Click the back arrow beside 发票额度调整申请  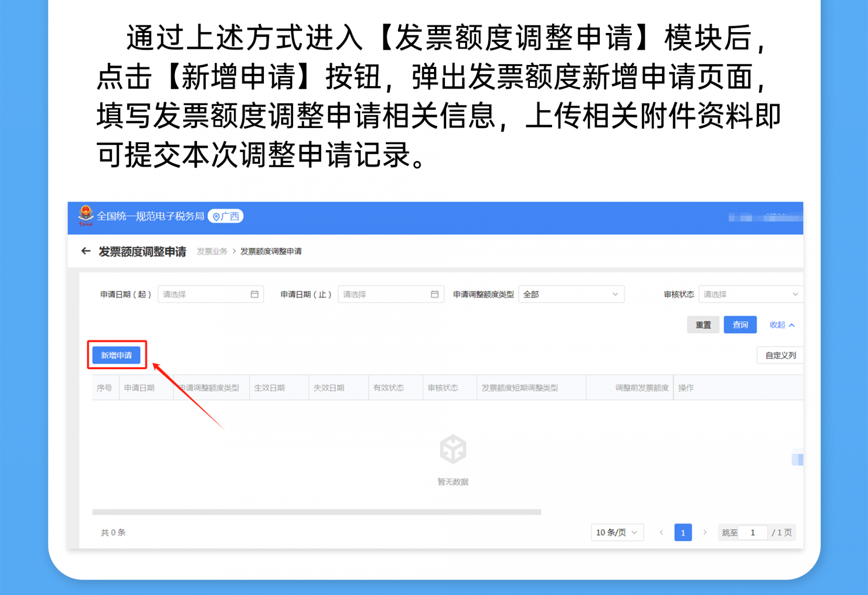click(86, 251)
